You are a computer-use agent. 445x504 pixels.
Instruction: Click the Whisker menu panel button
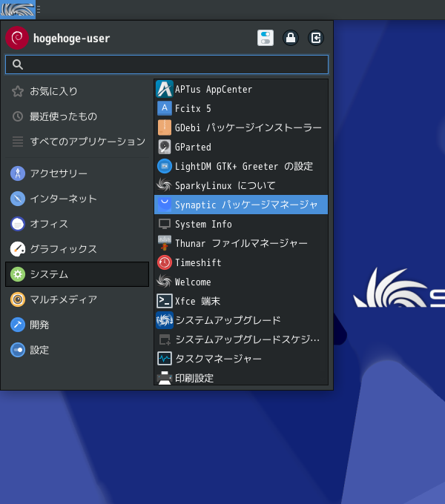tap(18, 10)
